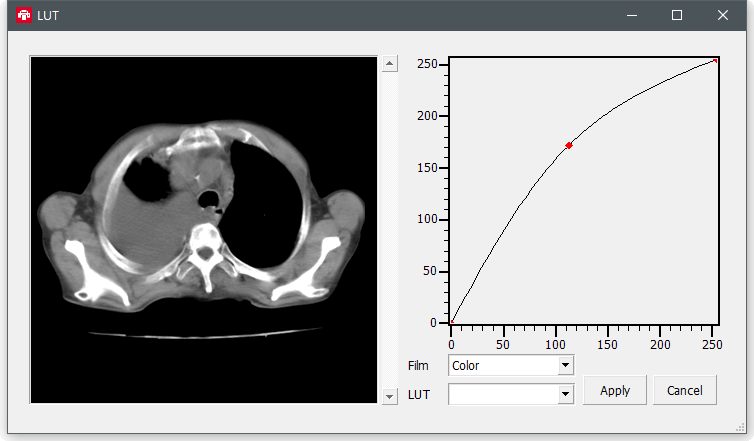Click the vertical scrollbar track next to the image
Screen dimensions: 754x441
[390, 230]
